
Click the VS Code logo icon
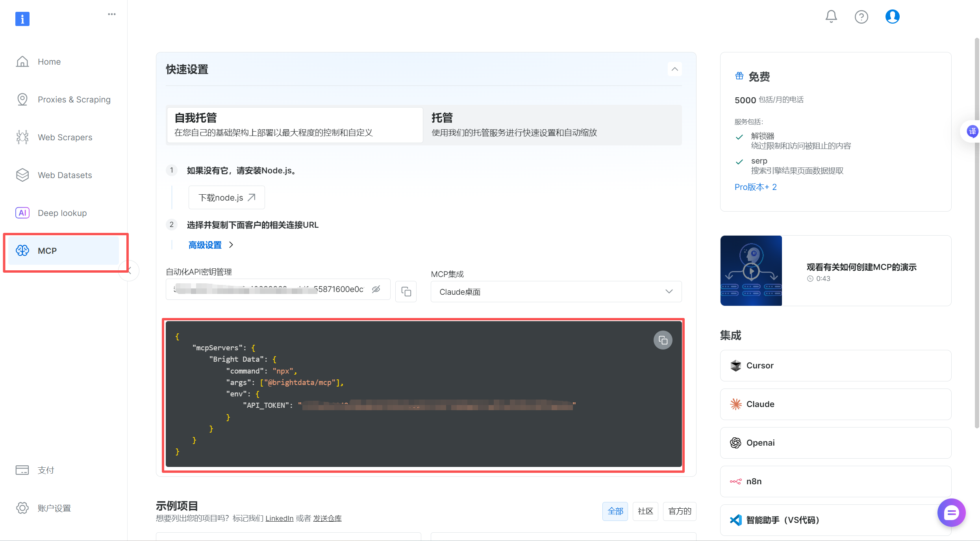click(x=735, y=520)
